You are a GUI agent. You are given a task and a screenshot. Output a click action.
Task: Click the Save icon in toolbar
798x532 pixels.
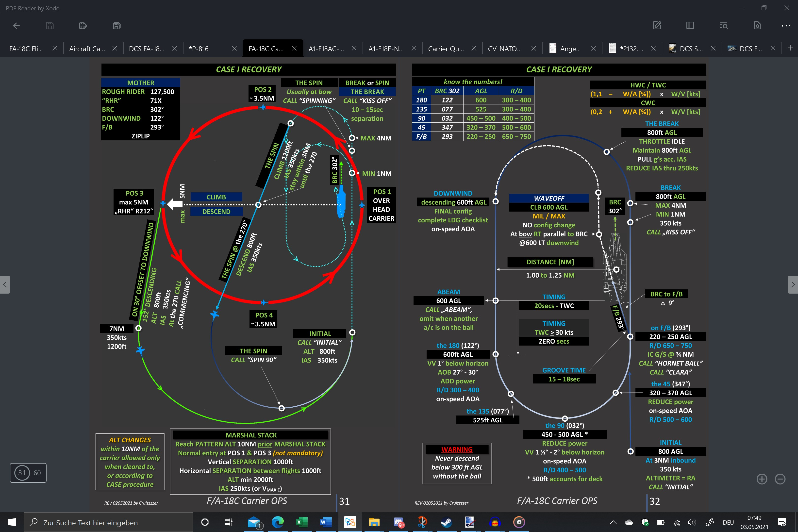(50, 26)
